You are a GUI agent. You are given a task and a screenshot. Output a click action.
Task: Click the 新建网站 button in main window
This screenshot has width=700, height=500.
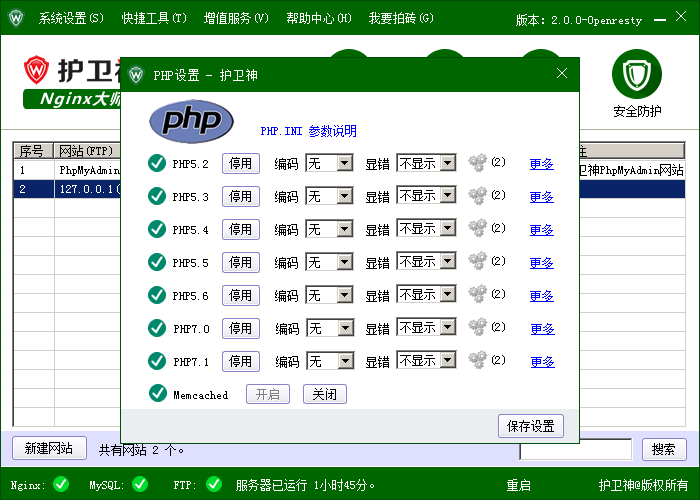tap(49, 448)
